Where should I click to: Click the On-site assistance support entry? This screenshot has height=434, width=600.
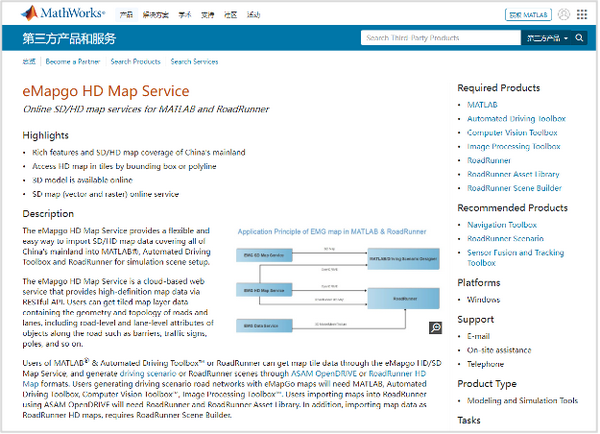coord(500,351)
